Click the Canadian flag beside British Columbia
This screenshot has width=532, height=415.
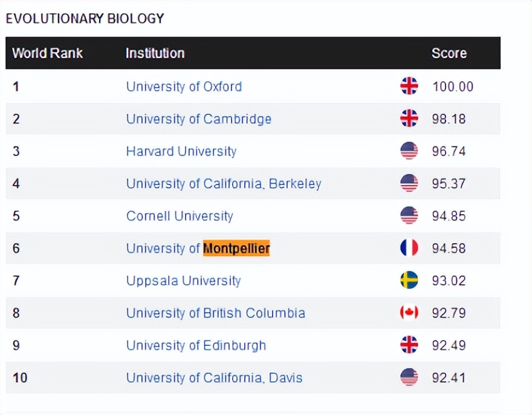click(x=409, y=313)
